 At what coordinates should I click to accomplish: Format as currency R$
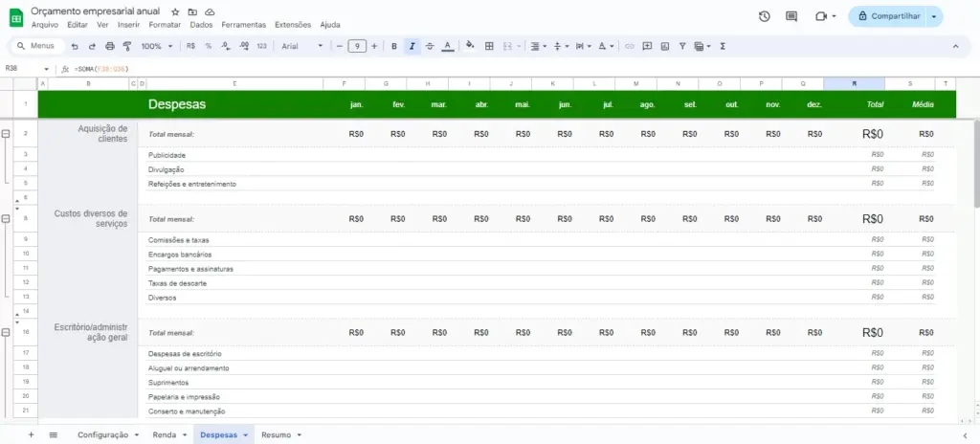point(190,46)
